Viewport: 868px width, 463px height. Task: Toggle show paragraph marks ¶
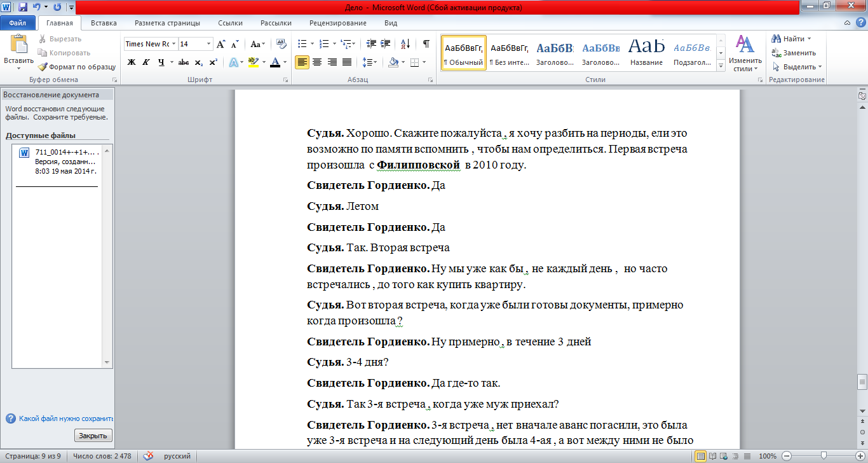426,44
